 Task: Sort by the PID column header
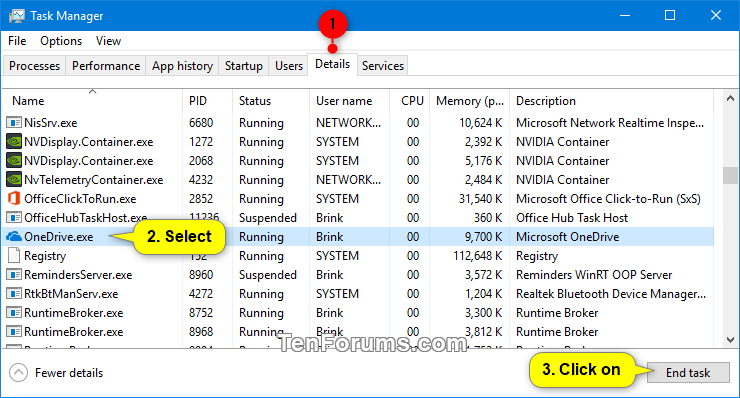[x=208, y=101]
